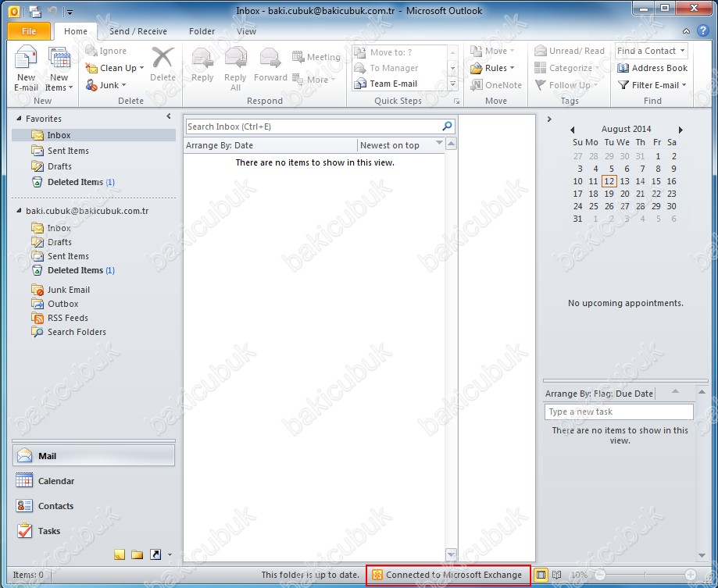Expand the To-Do Bar chevron
The image size is (718, 588).
(x=549, y=119)
